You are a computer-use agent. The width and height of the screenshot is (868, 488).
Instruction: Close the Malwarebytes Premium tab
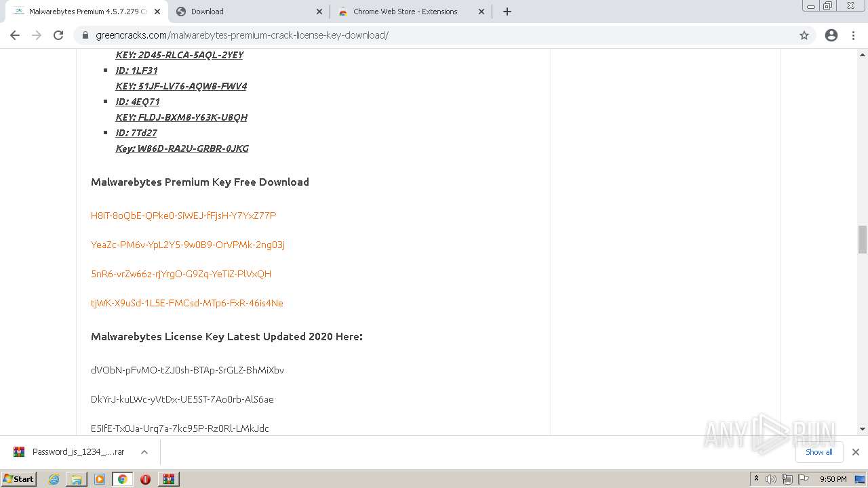click(x=157, y=12)
